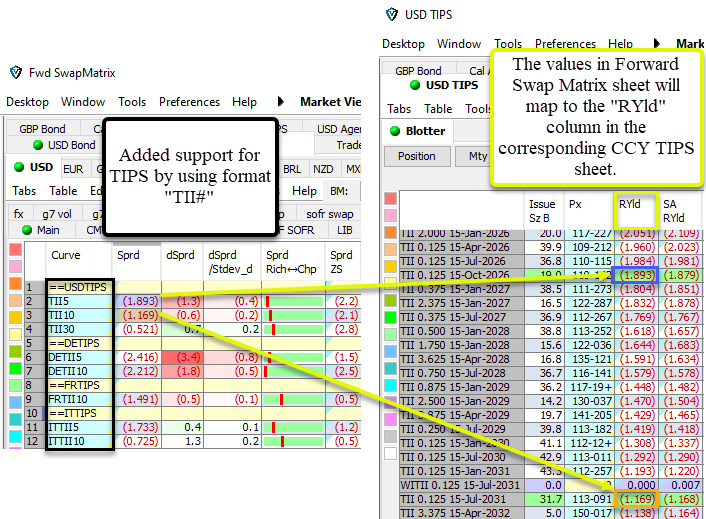Open Window menu in Fwd SwapMatrix window
The height and width of the screenshot is (519, 706).
(x=83, y=102)
